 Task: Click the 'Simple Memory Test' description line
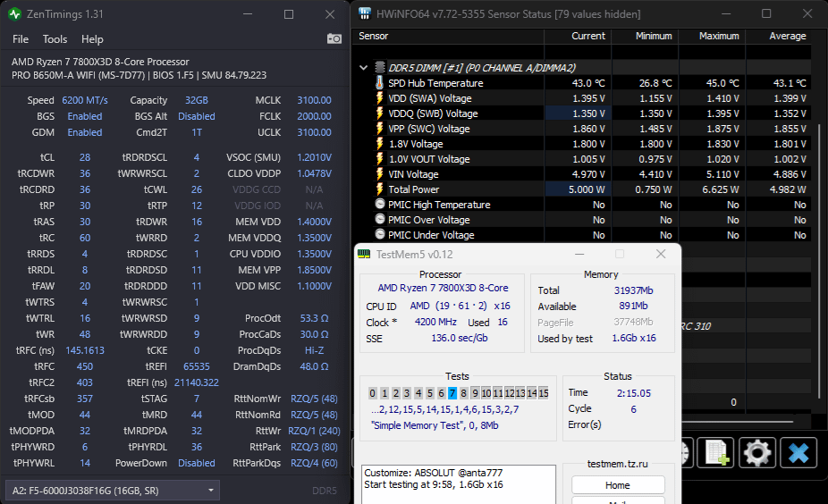tap(435, 425)
